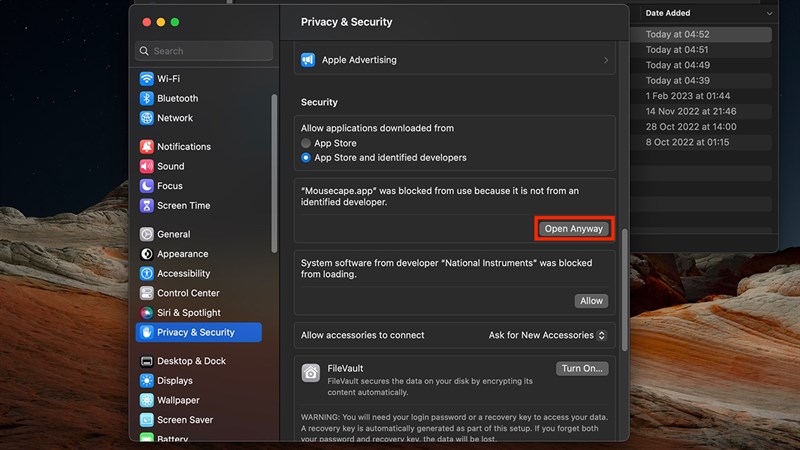Open the Ask for New Accessories dropdown
The width and height of the screenshot is (800, 450).
click(548, 335)
